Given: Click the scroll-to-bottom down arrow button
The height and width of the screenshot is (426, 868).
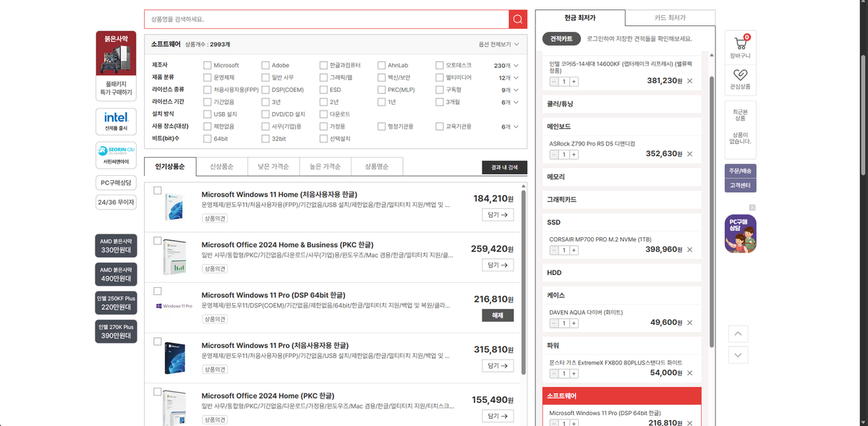Looking at the screenshot, I should pos(737,355).
